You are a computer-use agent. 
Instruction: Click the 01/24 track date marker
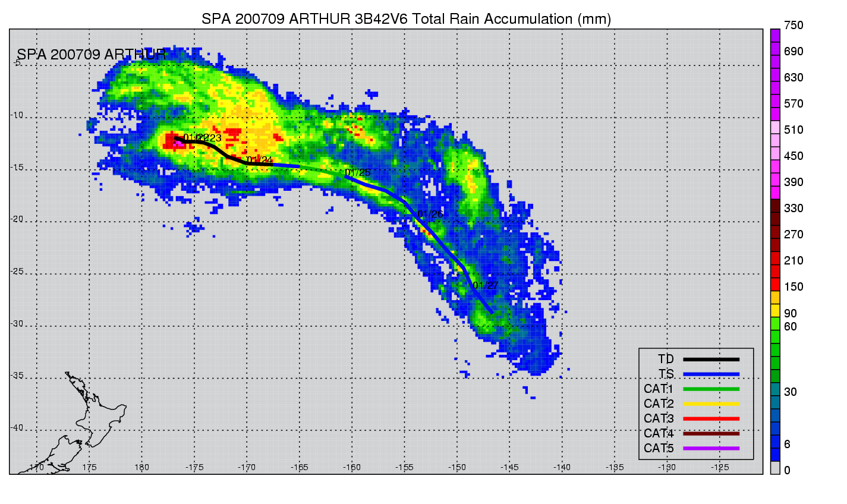pos(260,160)
